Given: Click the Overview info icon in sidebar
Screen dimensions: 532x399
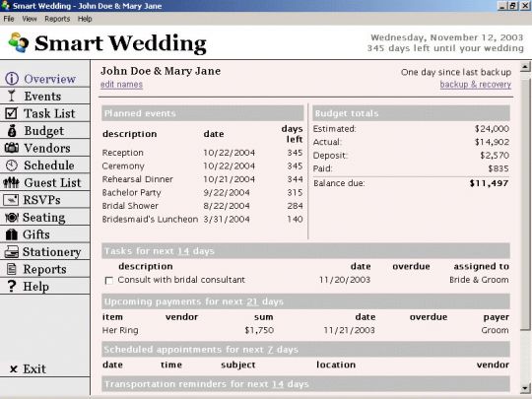Looking at the screenshot, I should [x=12, y=79].
